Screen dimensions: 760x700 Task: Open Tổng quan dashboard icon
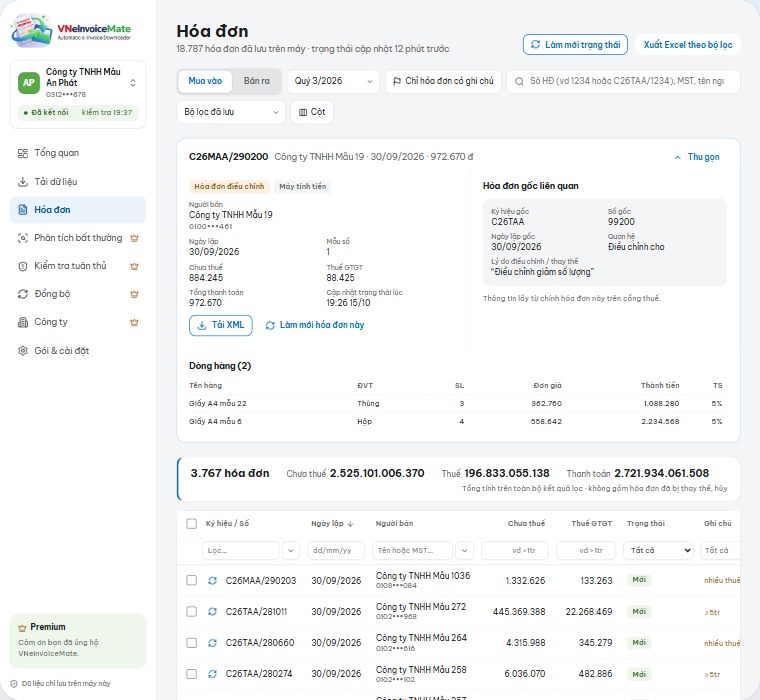(23, 154)
